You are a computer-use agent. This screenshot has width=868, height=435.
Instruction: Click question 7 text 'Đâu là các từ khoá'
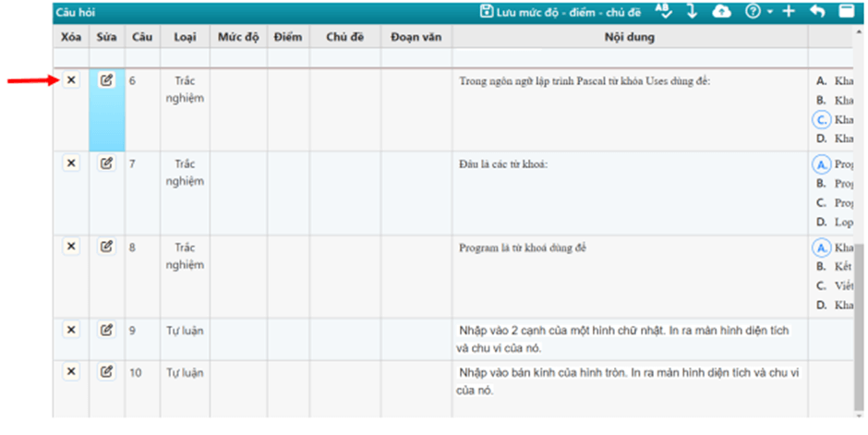click(503, 164)
